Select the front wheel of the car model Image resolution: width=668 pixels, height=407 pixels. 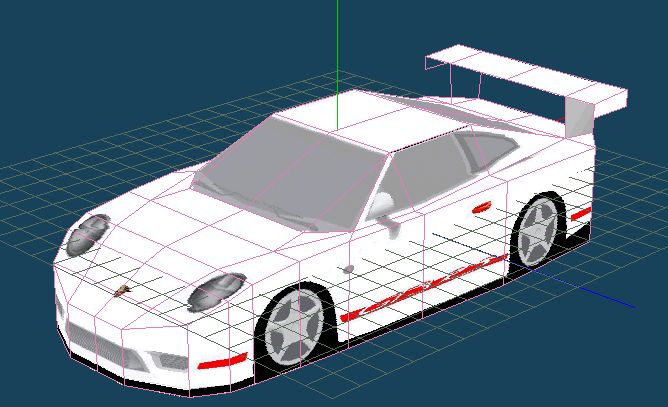point(294,326)
